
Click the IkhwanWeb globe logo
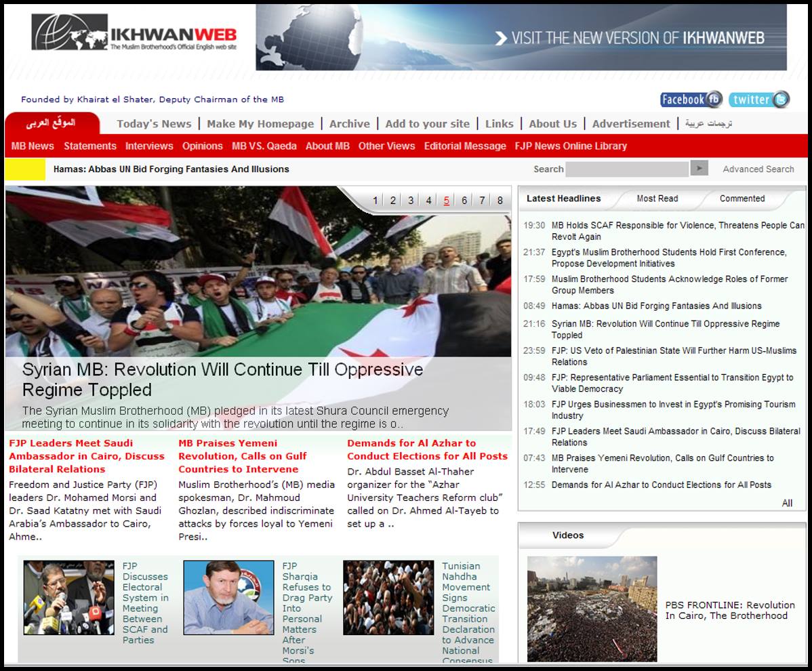(70, 32)
